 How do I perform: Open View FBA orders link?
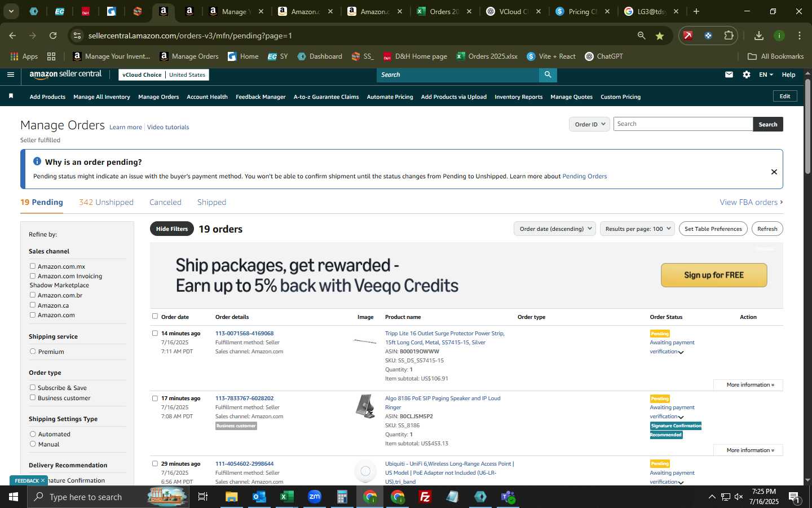(751, 202)
